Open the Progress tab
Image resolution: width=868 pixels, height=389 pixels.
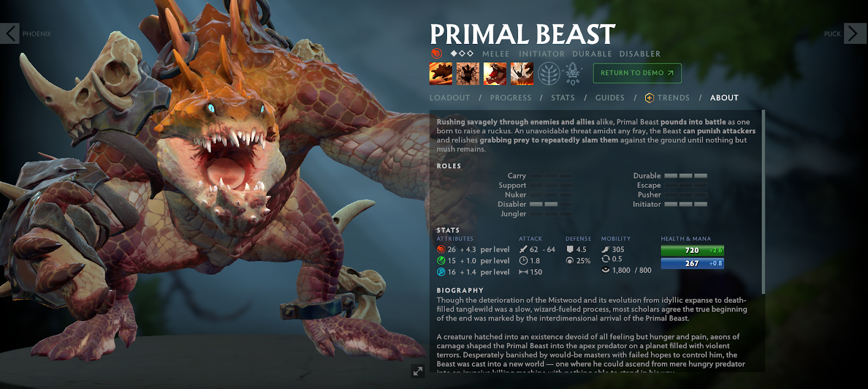click(510, 98)
